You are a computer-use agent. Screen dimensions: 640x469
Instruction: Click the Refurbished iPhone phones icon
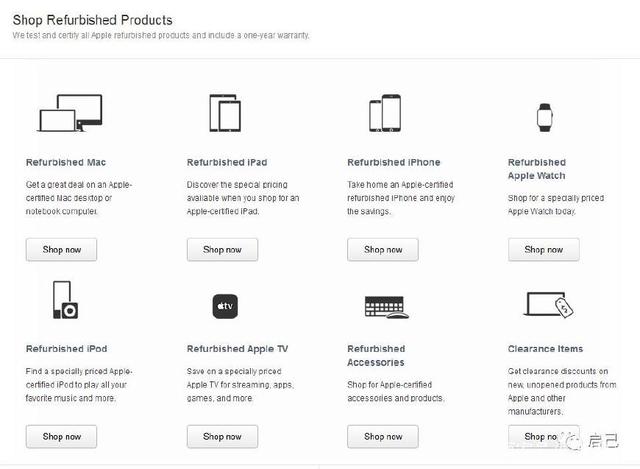click(384, 114)
